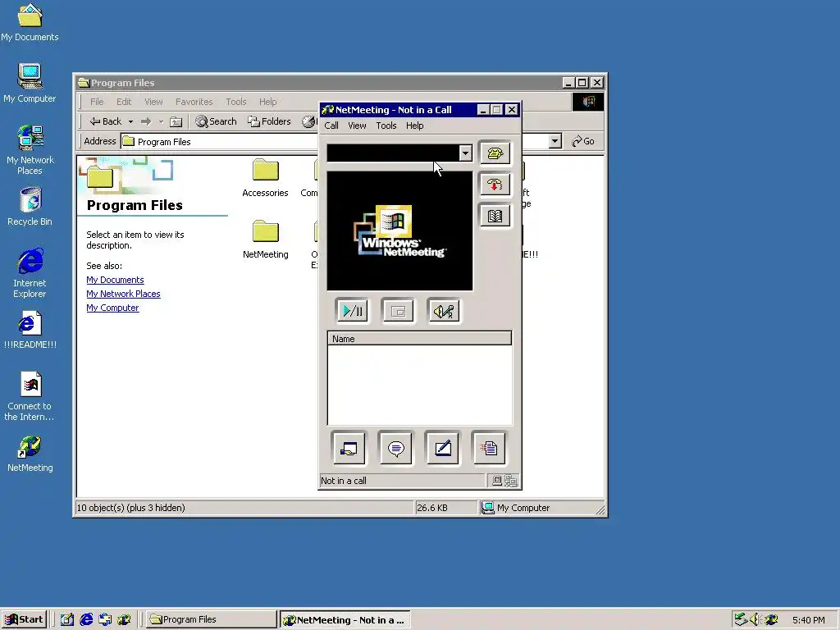Open the Transfer Files button in NetMeeting
Screen dimensions: 840x630
[489, 448]
